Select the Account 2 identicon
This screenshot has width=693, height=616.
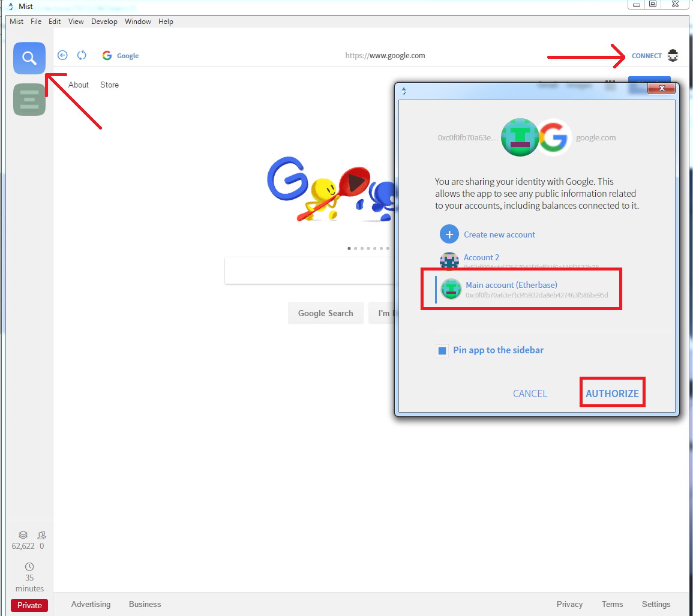click(449, 261)
